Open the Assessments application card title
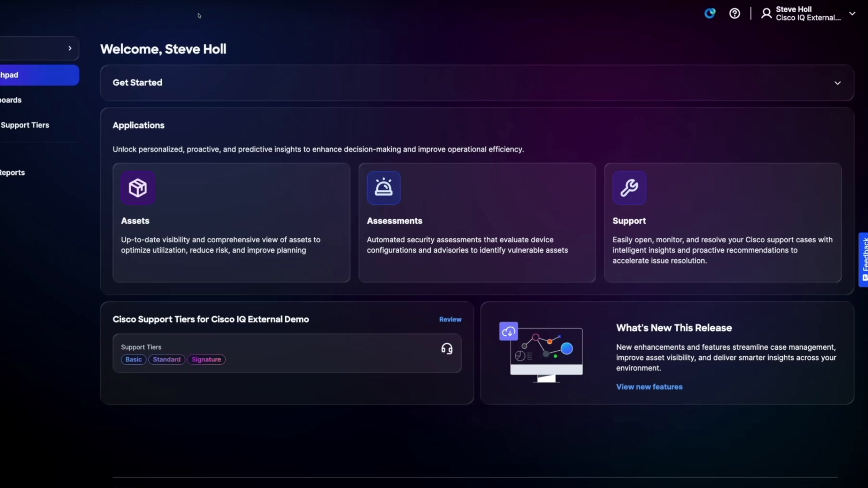The image size is (868, 488). click(x=395, y=221)
